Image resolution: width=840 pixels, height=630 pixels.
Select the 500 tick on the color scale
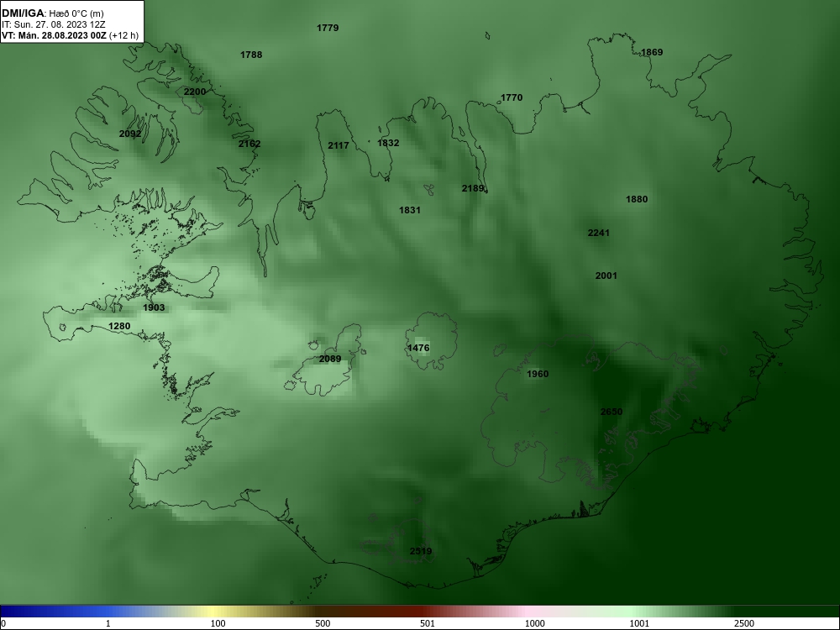[323, 623]
